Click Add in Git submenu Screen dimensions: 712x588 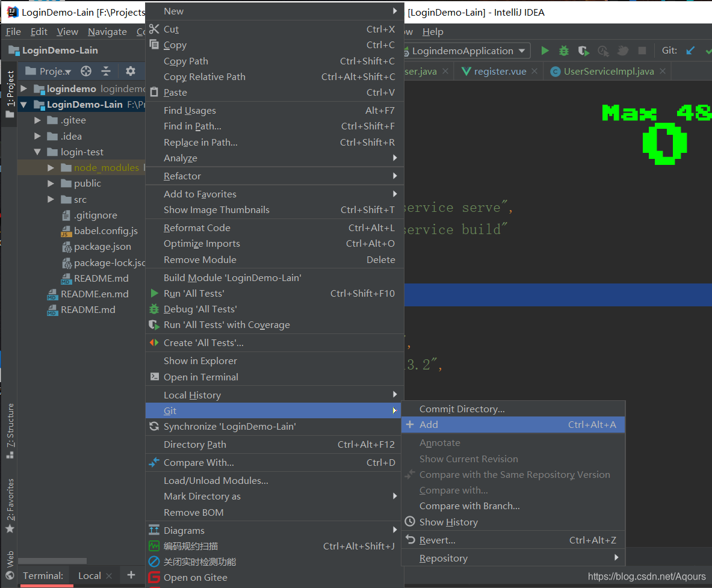pyautogui.click(x=513, y=424)
